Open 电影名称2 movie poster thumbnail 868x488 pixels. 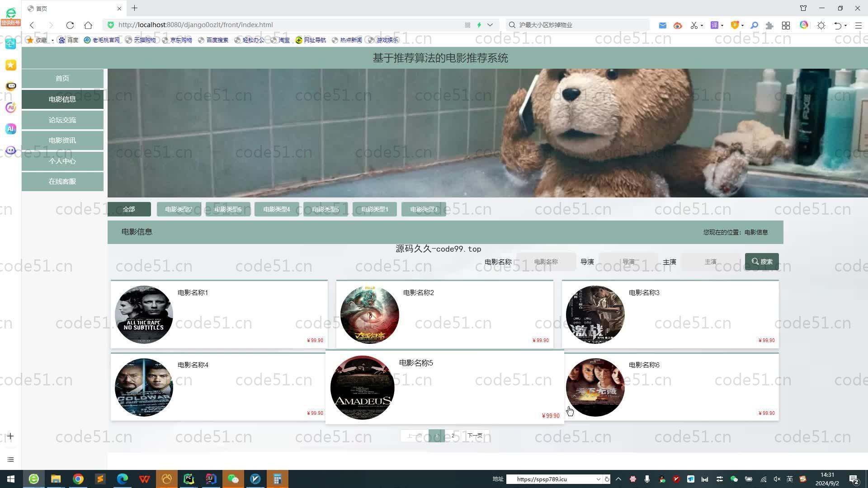tap(369, 314)
